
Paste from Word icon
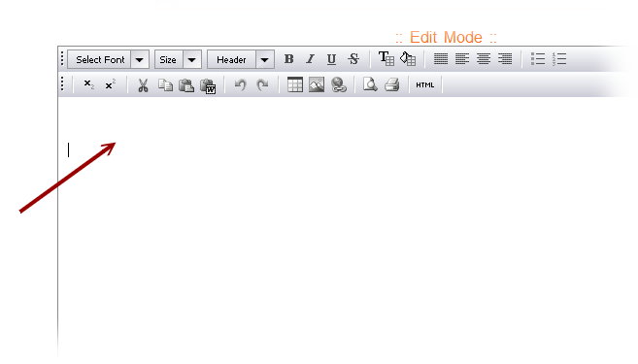coord(208,85)
